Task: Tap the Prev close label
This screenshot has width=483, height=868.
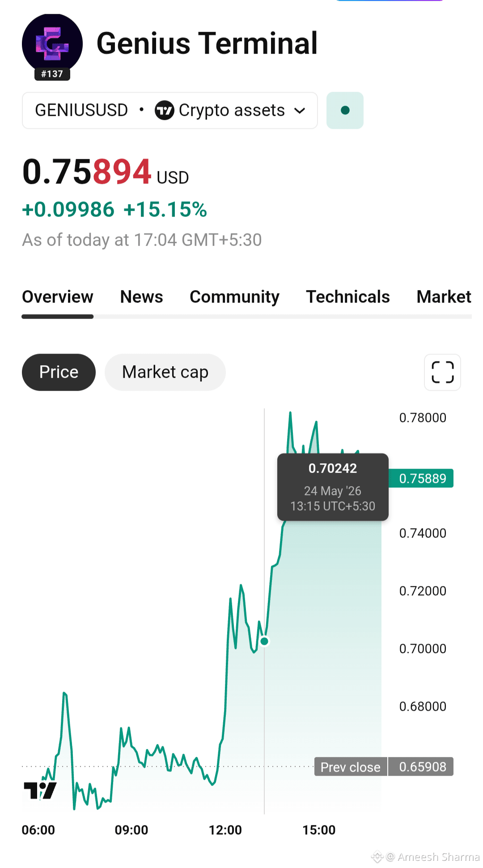Action: pyautogui.click(x=351, y=767)
